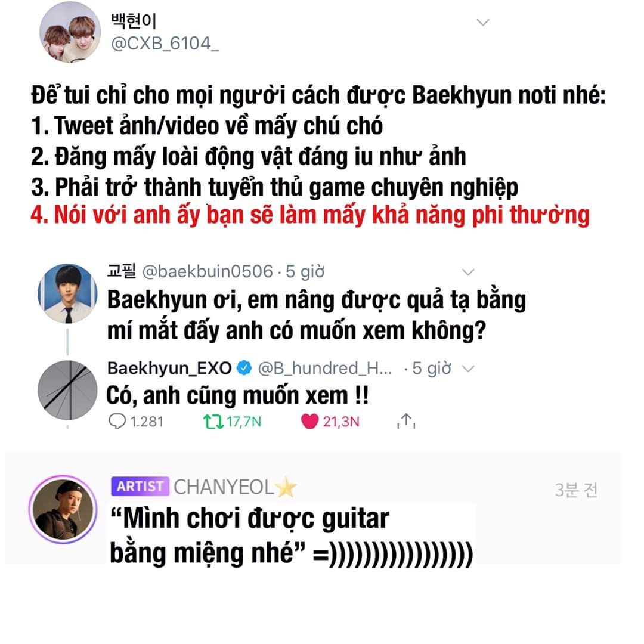The height and width of the screenshot is (644, 644).
Task: Click CHANYEOL's round artist avatar
Action: tap(63, 509)
